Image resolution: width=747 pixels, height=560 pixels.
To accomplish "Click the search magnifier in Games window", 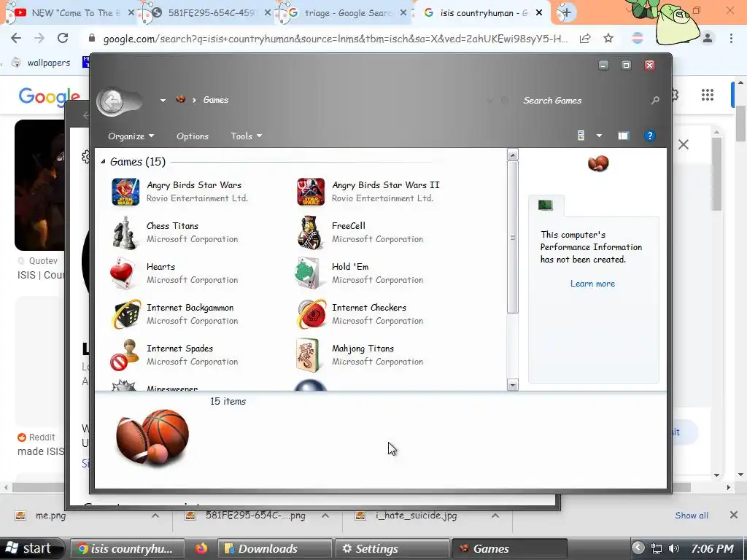I will click(x=655, y=100).
